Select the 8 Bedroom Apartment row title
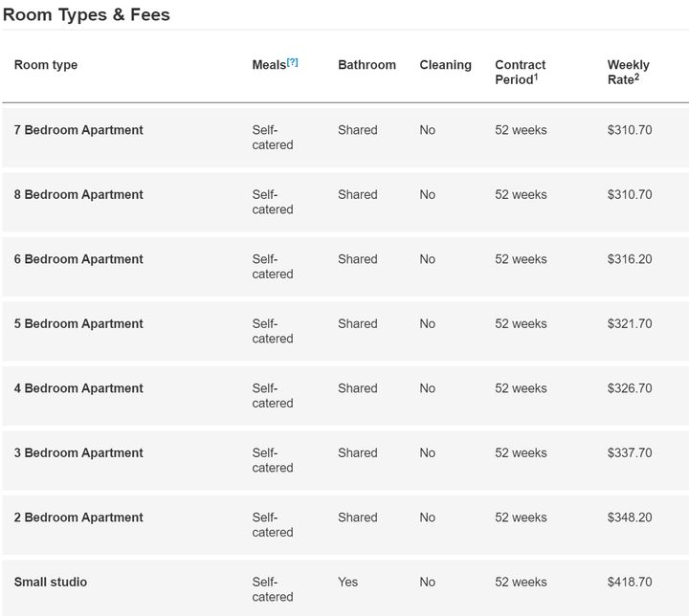 point(78,194)
